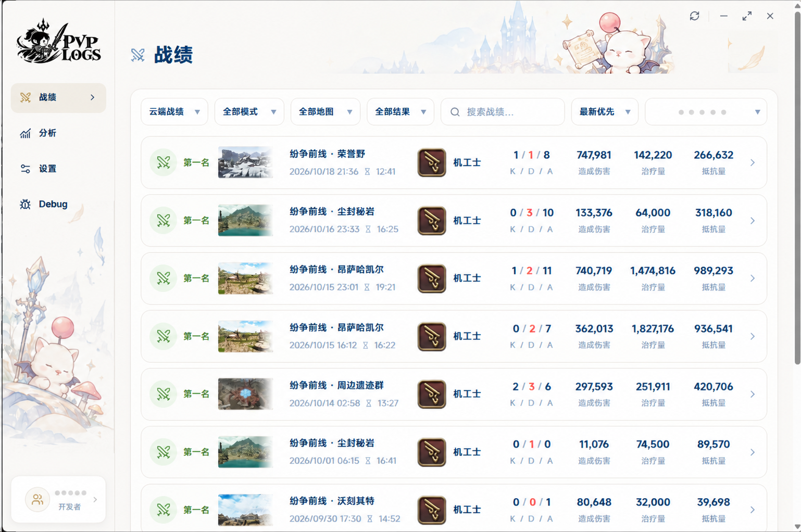This screenshot has width=801, height=532.
Task: Focus the 搜索战绩 search field
Action: [503, 112]
